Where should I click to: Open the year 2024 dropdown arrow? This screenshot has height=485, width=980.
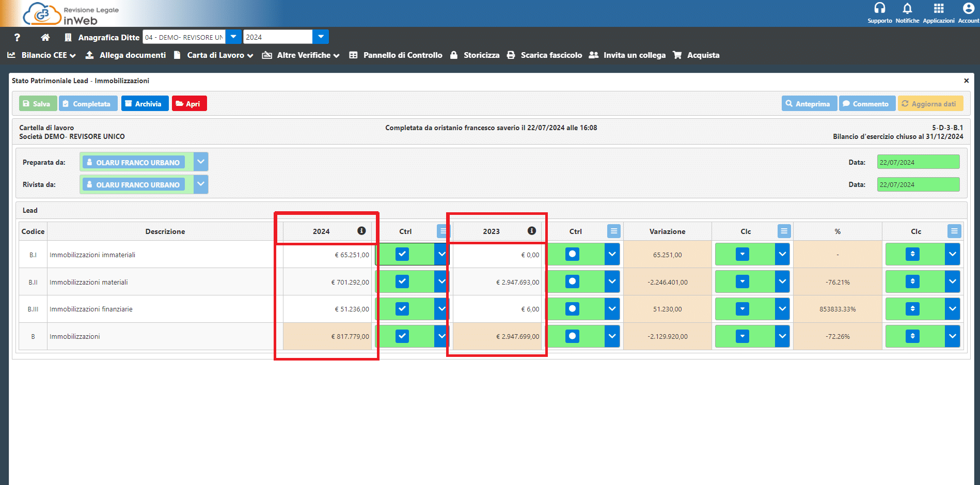321,37
